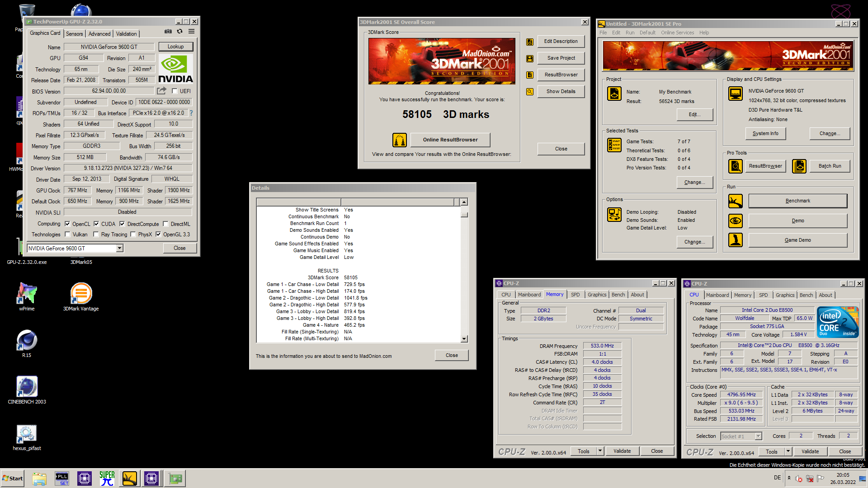Click the Details list scroll up arrow

464,202
